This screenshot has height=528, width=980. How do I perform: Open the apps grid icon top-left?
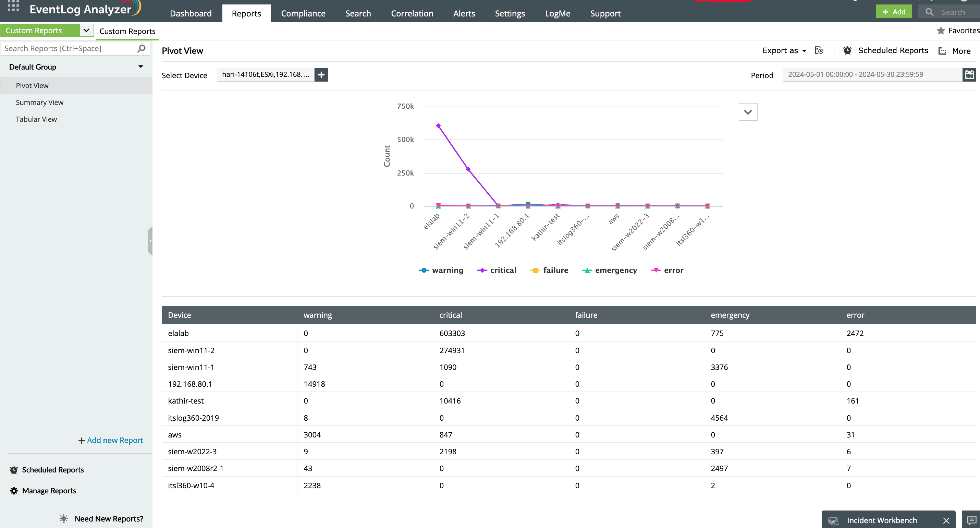[13, 6]
